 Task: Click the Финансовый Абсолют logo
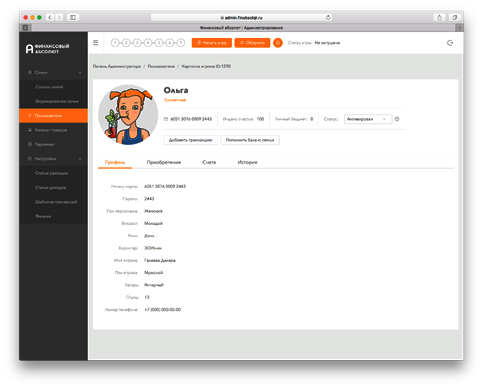[x=47, y=49]
